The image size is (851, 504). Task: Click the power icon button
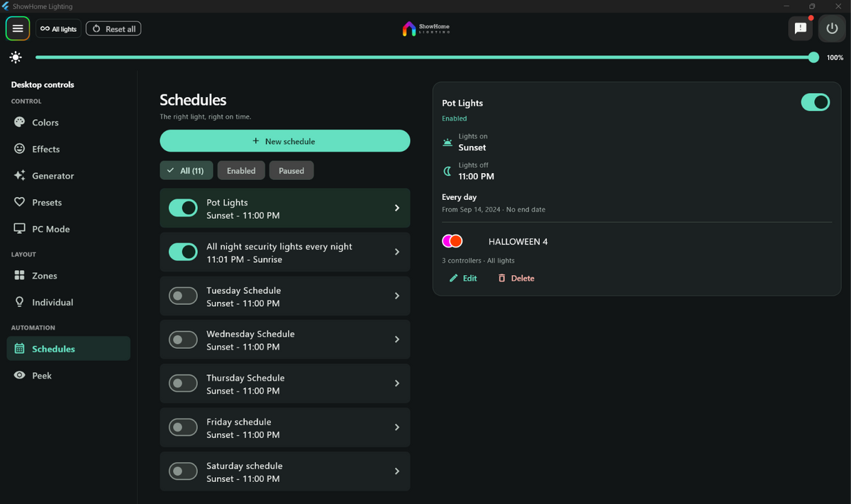[x=832, y=29]
